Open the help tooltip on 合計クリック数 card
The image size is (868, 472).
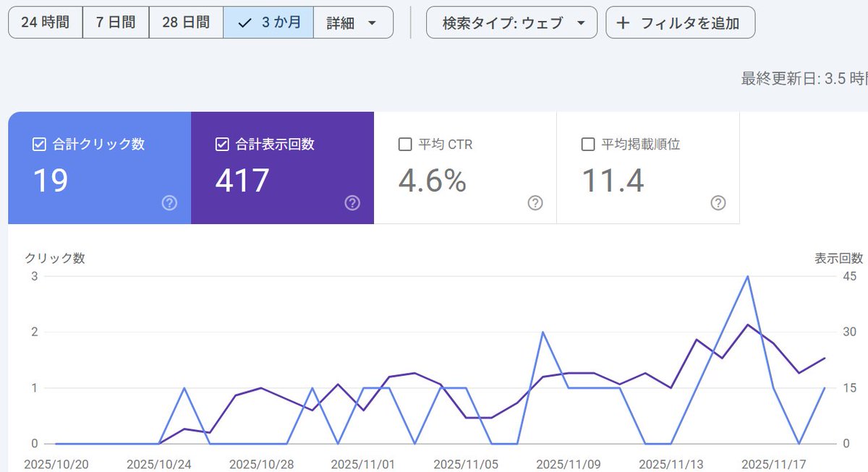[169, 203]
